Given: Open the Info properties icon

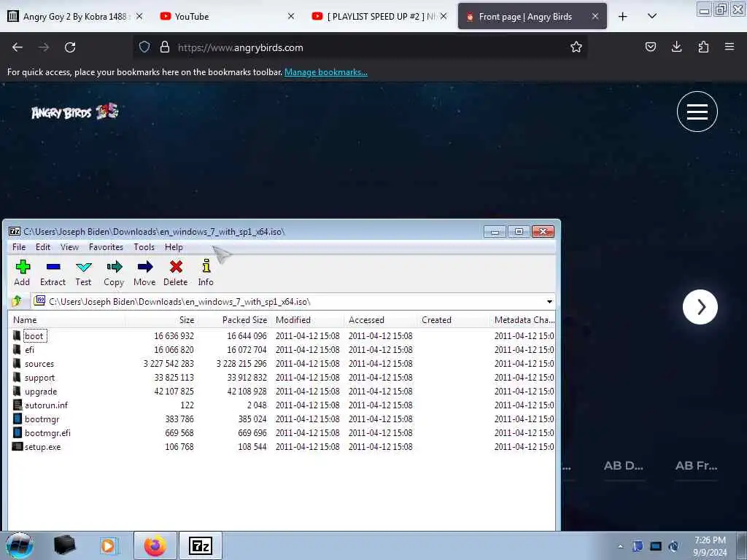Looking at the screenshot, I should click(206, 273).
